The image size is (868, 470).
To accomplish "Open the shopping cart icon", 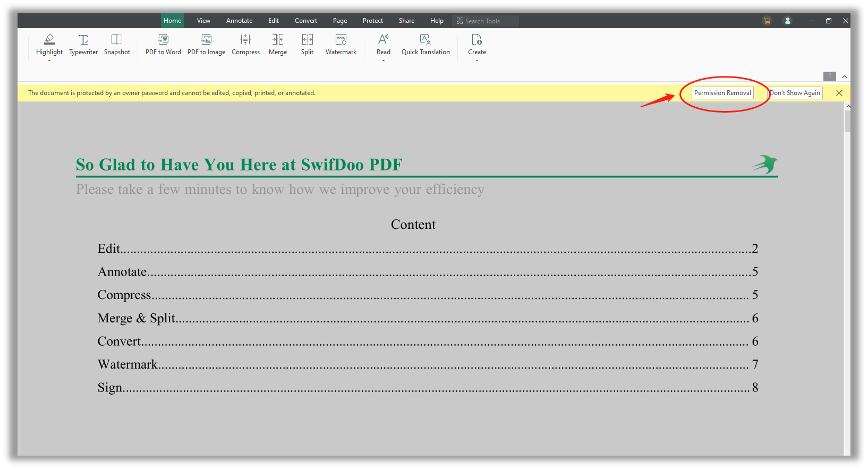I will coord(767,21).
